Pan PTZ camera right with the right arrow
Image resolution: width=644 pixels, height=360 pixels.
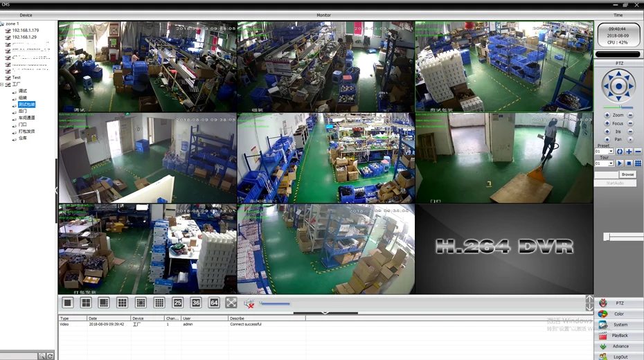pyautogui.click(x=630, y=87)
